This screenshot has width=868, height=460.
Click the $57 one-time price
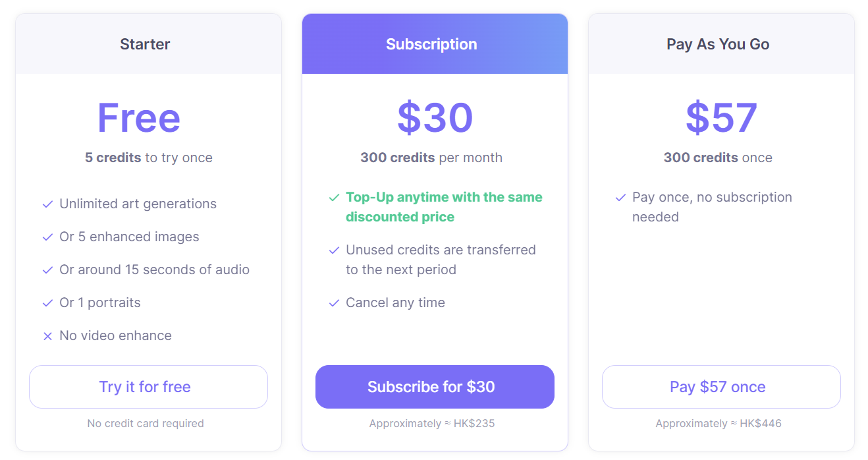click(x=721, y=118)
